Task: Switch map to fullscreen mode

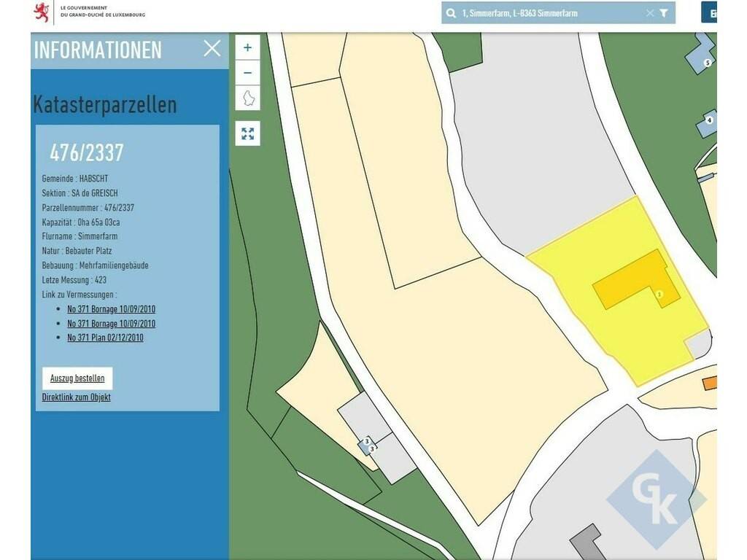Action: (247, 133)
